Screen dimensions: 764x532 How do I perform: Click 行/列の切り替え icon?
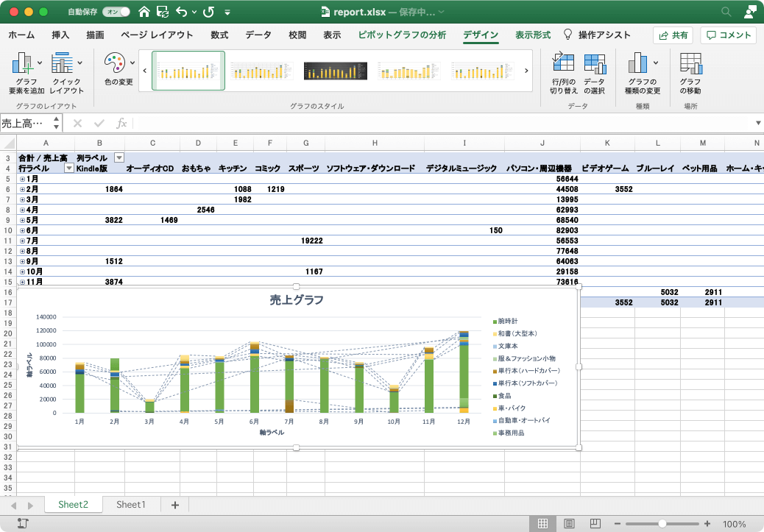coord(563,63)
